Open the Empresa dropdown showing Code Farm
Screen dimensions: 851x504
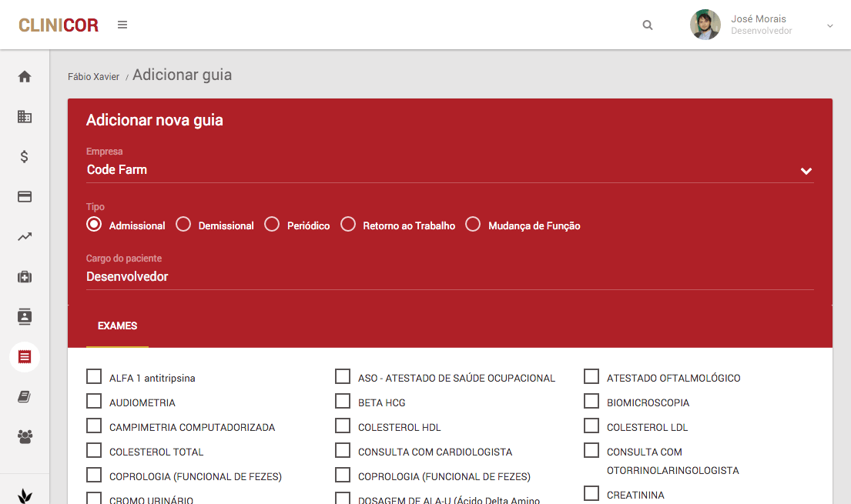[450, 170]
